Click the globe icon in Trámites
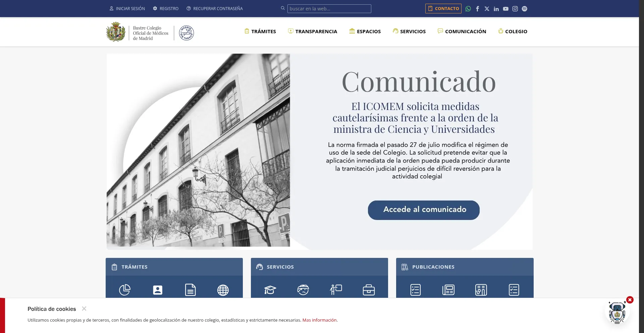This screenshot has width=644, height=333. coord(223,290)
